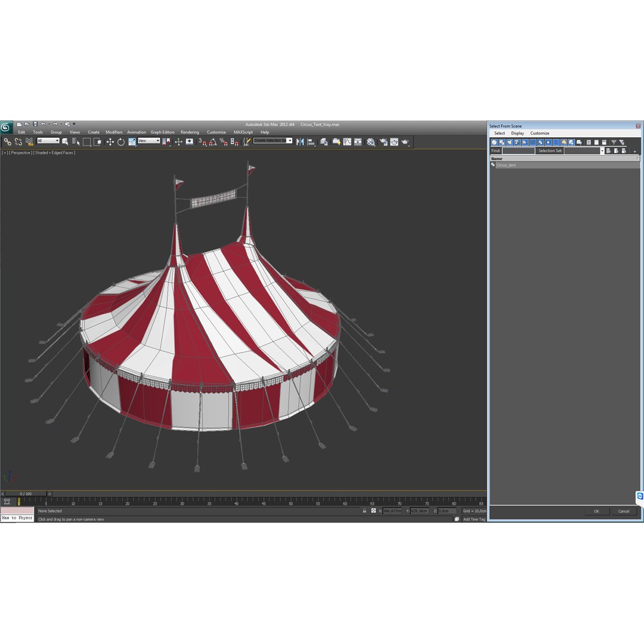Screen dimensions: 644x644
Task: Toggle Display Cameras filter in Select From Scene
Action: tap(518, 142)
